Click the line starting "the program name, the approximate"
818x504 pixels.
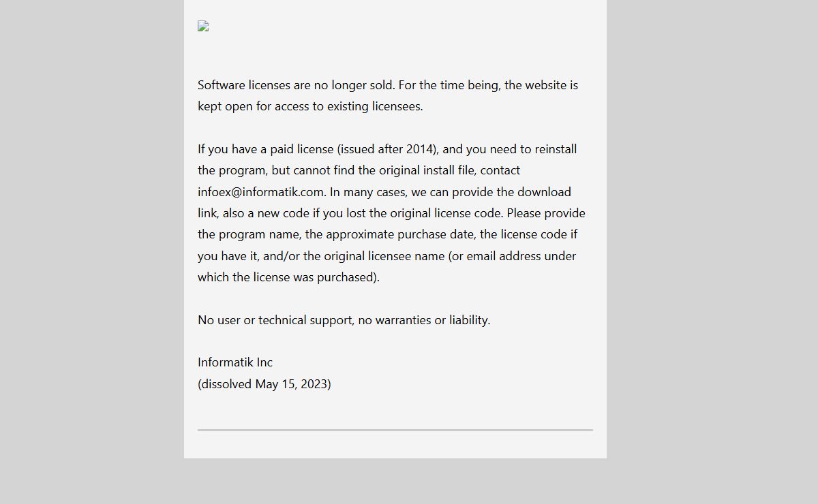point(387,234)
